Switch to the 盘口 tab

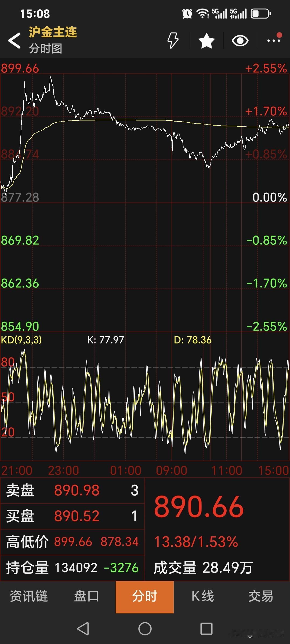[x=86, y=596]
